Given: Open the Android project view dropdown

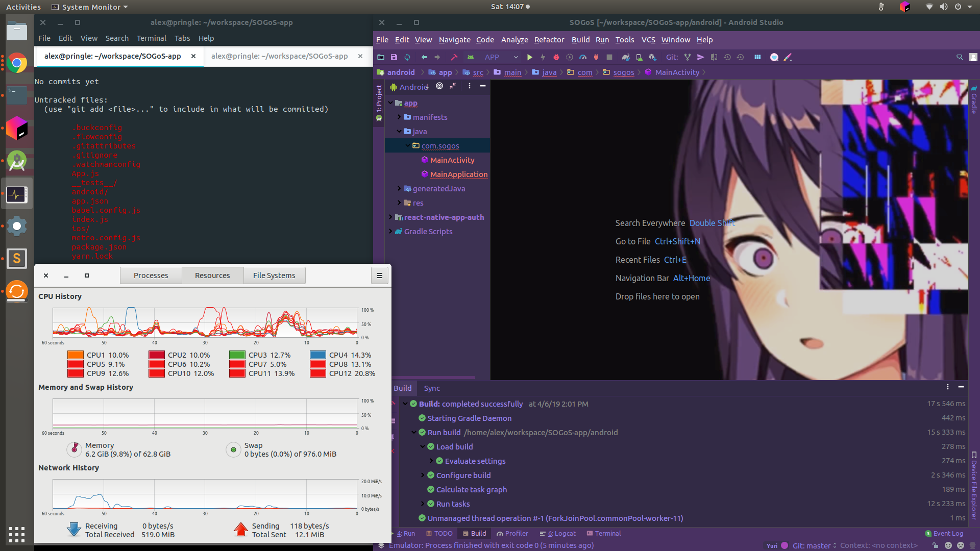Looking at the screenshot, I should (409, 87).
